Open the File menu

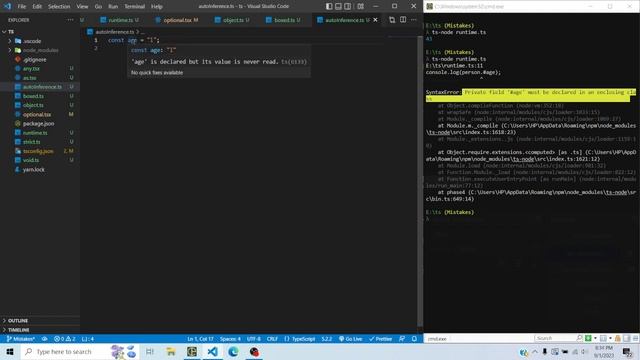click(22, 7)
